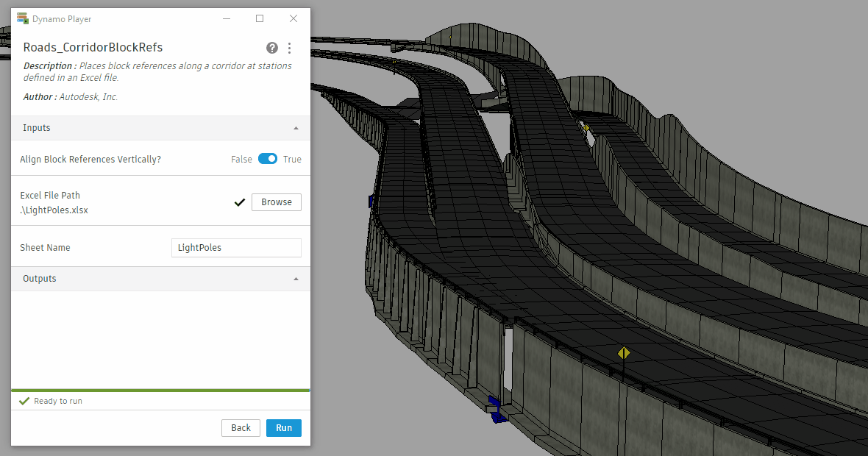This screenshot has width=868, height=456.
Task: Maximize the Dynamo Player window
Action: click(x=260, y=18)
